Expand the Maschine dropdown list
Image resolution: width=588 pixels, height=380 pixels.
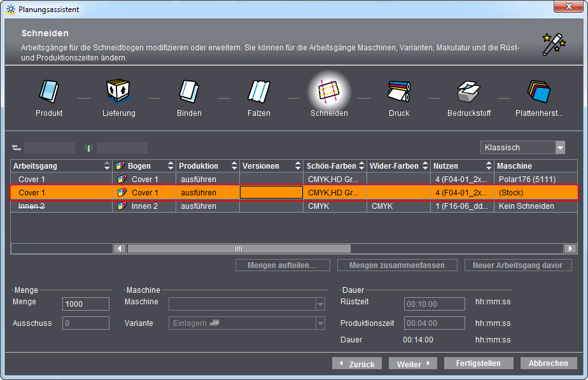coord(320,304)
